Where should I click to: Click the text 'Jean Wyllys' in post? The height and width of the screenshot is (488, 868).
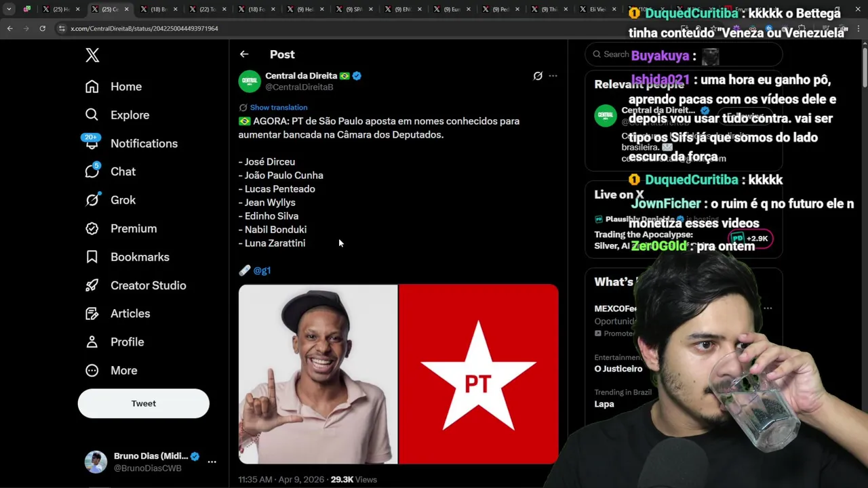tap(270, 203)
